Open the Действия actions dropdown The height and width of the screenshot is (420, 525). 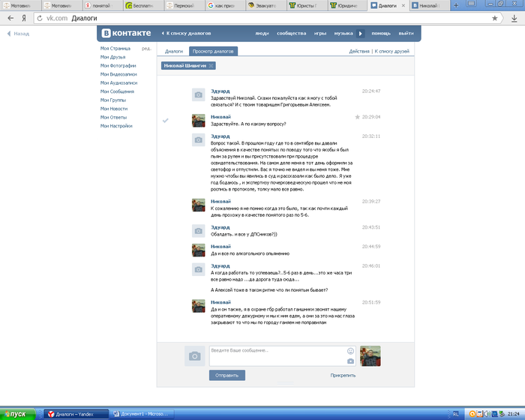(359, 51)
